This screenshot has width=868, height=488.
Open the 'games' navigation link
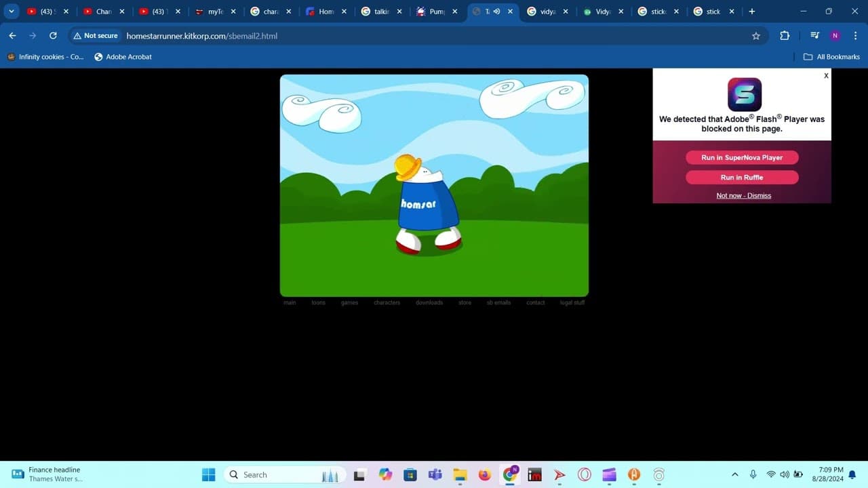click(x=349, y=302)
